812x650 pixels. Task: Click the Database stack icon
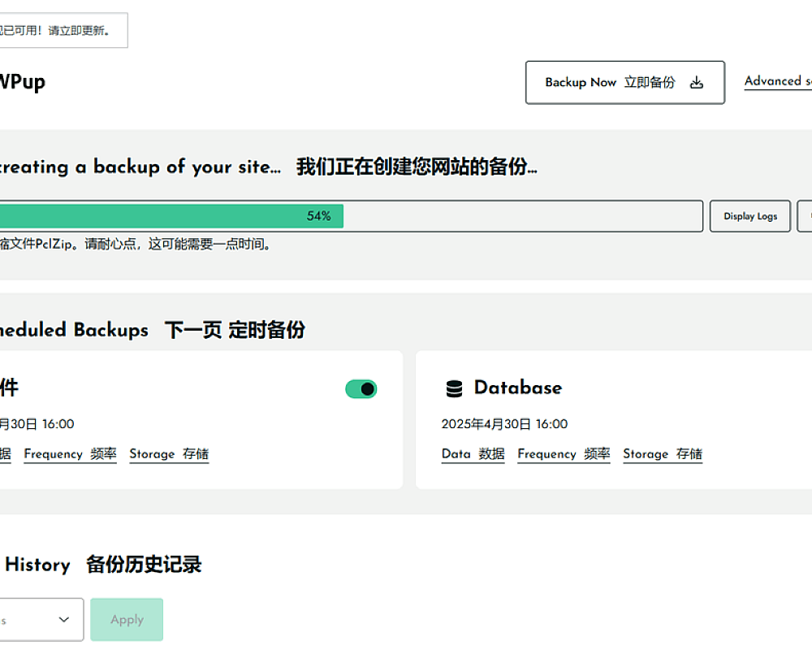point(454,388)
